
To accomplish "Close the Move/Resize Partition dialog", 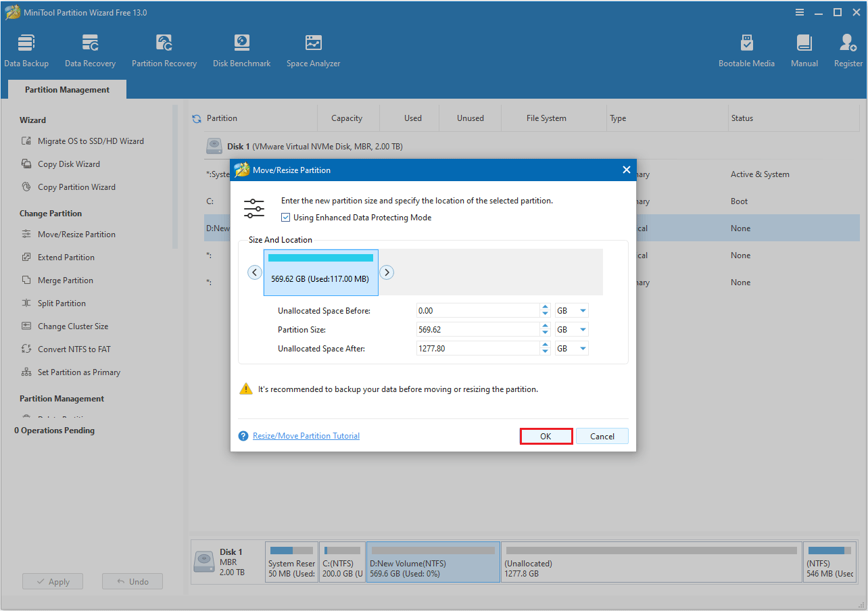I will 627,170.
